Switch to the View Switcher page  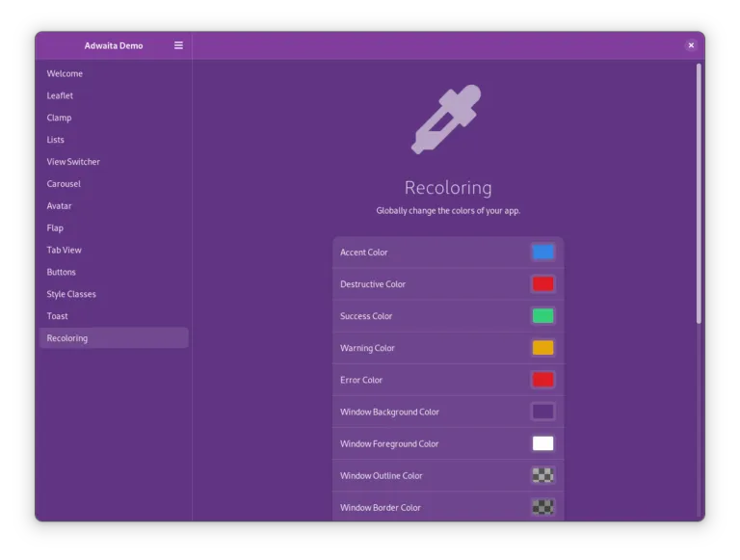[73, 162]
